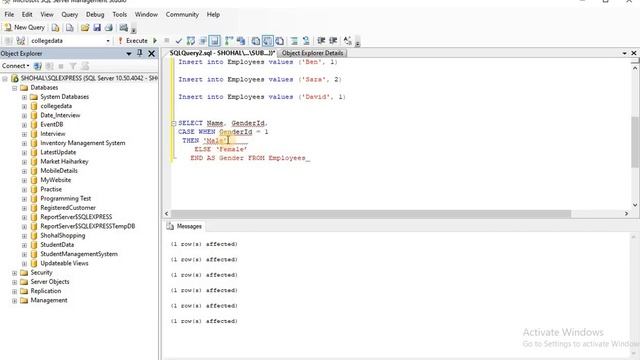This screenshot has height=360, width=640.
Task: Click the Open File folder icon
Action: pyautogui.click(x=85, y=28)
